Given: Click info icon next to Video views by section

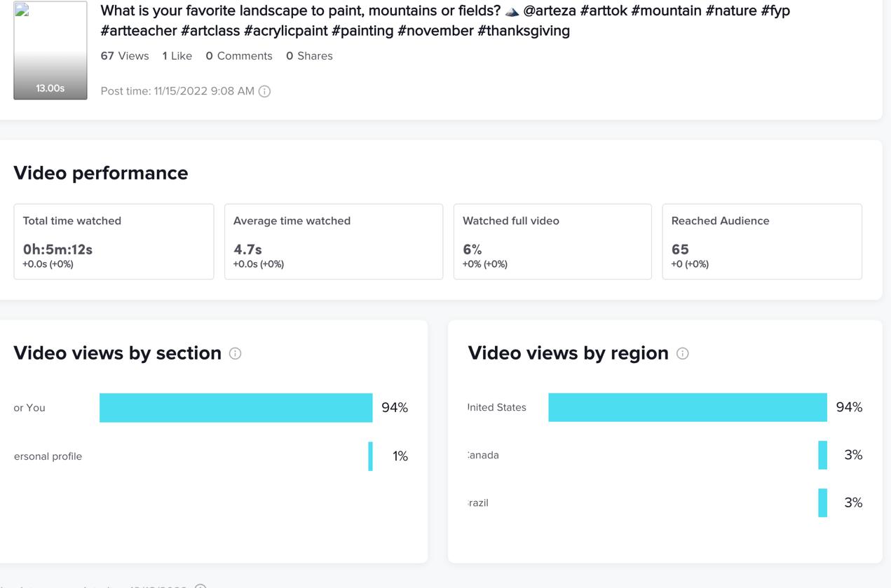Looking at the screenshot, I should point(236,353).
